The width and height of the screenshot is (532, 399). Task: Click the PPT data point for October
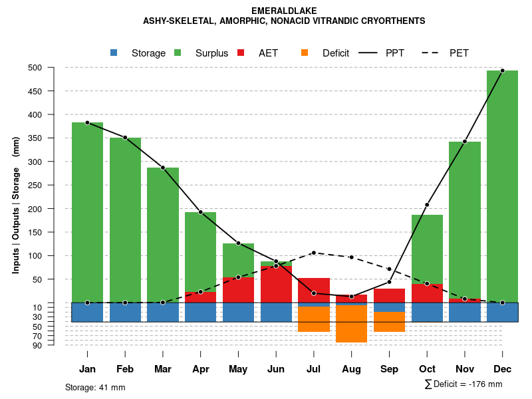pos(427,205)
